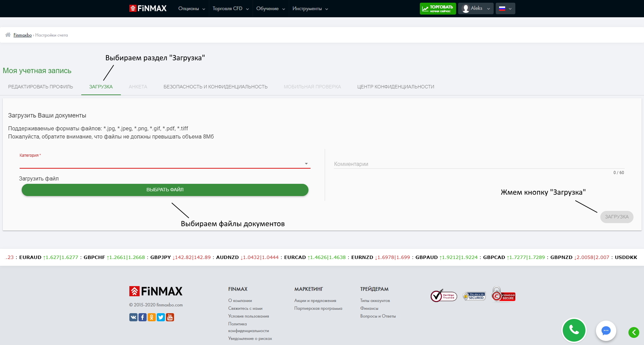Open the blue chat bubble widget

tap(606, 330)
